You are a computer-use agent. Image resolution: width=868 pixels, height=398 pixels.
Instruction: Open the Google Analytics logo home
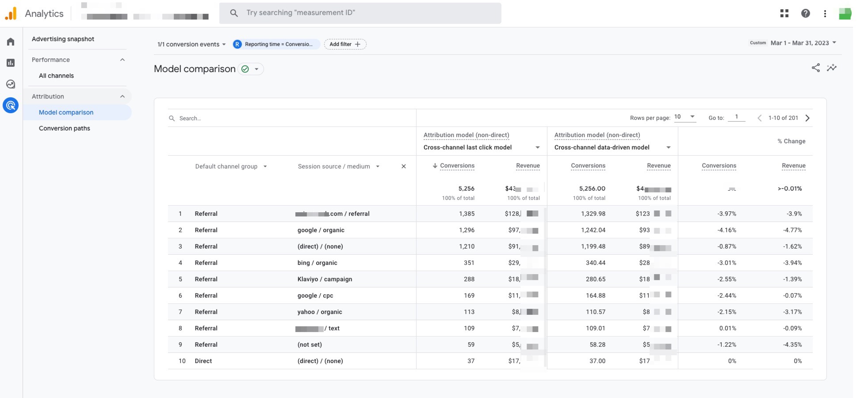click(11, 14)
